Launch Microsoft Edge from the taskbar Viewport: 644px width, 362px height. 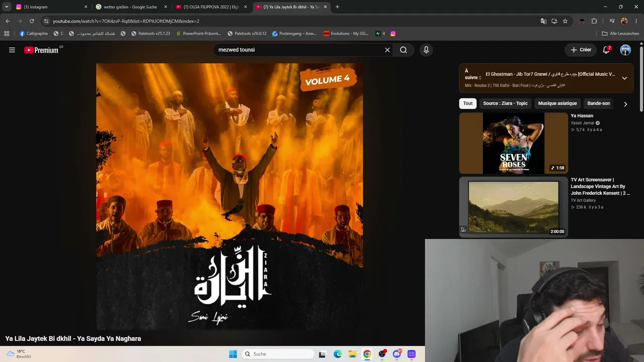coord(338,354)
